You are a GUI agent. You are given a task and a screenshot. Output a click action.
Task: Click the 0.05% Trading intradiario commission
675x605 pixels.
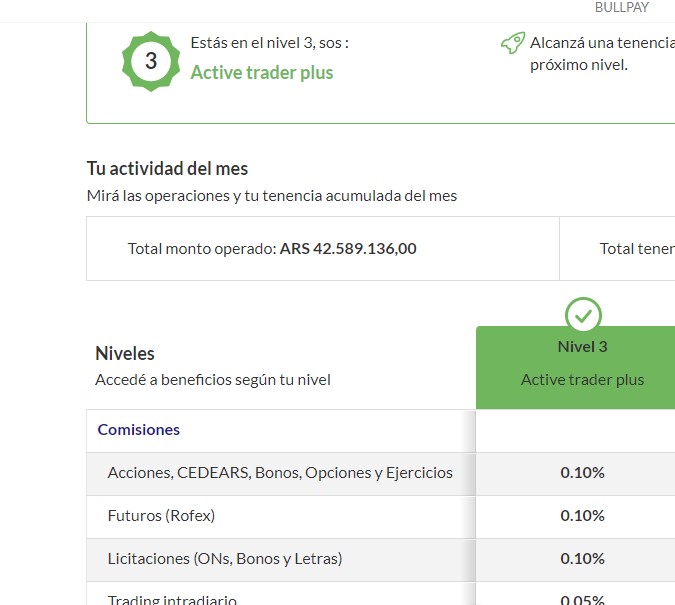point(582,600)
